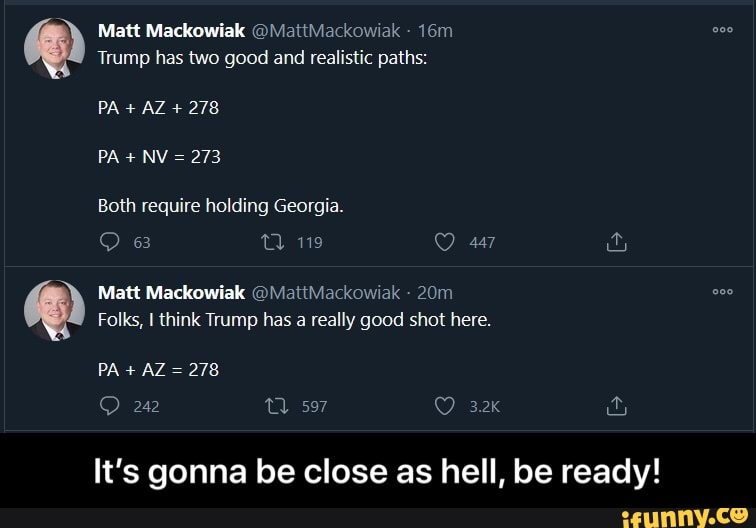Image resolution: width=756 pixels, height=528 pixels.
Task: Open @MattMackowiak handle on the 20m tweet
Action: (x=325, y=293)
